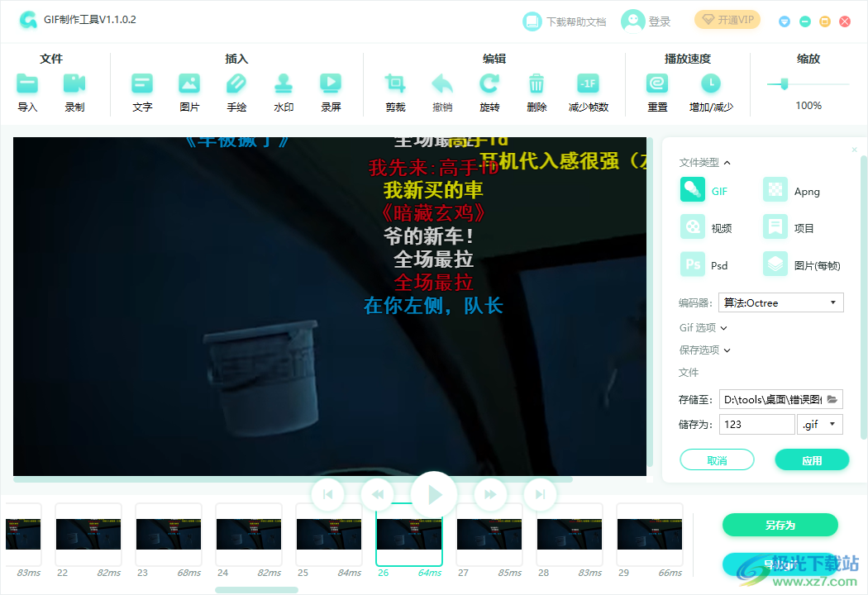868x595 pixels.
Task: Open the 下载帮助文档 help document link
Action: click(565, 21)
